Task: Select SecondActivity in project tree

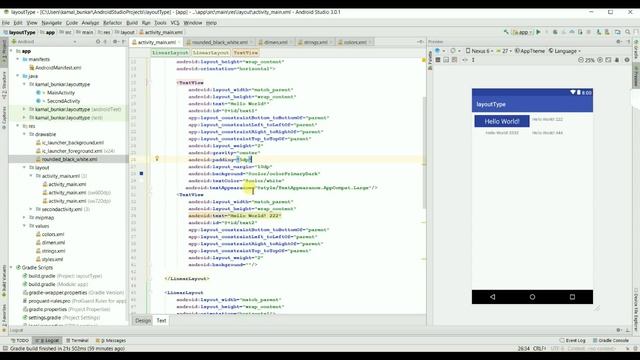Action: [x=63, y=101]
